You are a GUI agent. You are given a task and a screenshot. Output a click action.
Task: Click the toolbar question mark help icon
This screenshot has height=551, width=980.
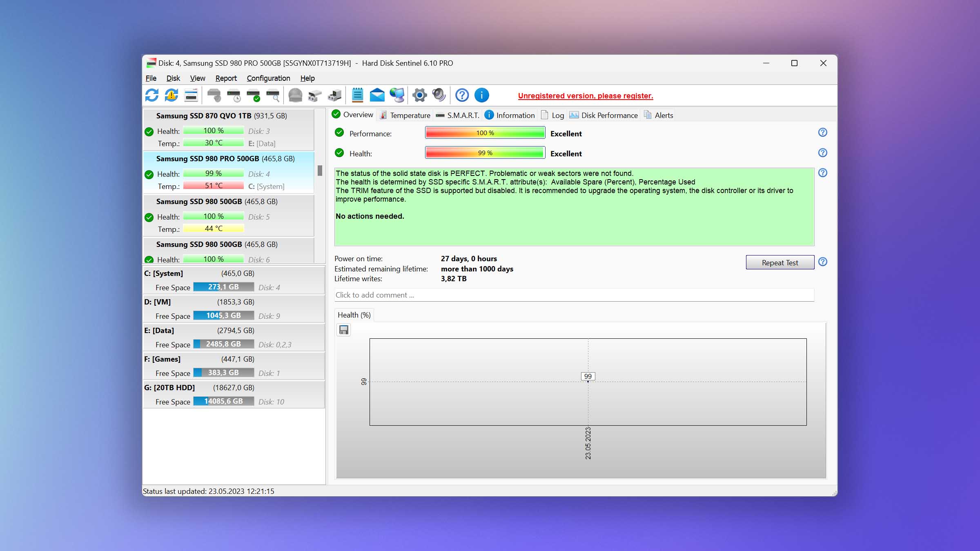click(x=462, y=96)
